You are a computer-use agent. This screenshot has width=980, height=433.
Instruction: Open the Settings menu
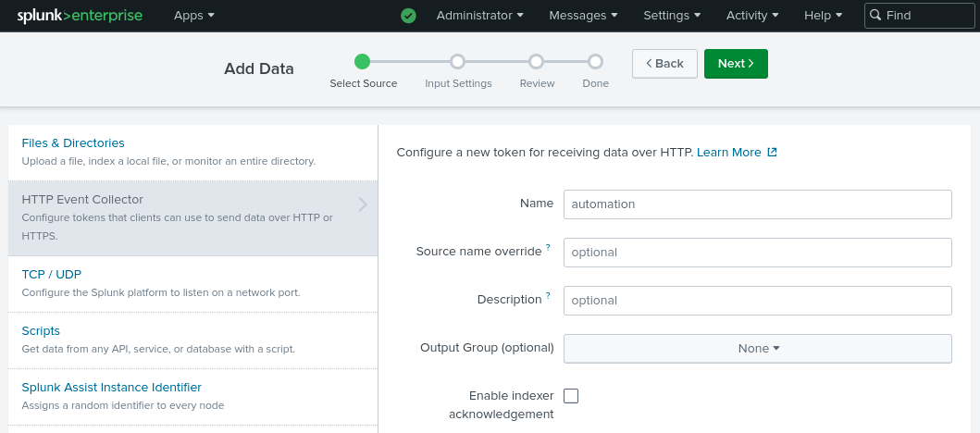[x=671, y=16]
